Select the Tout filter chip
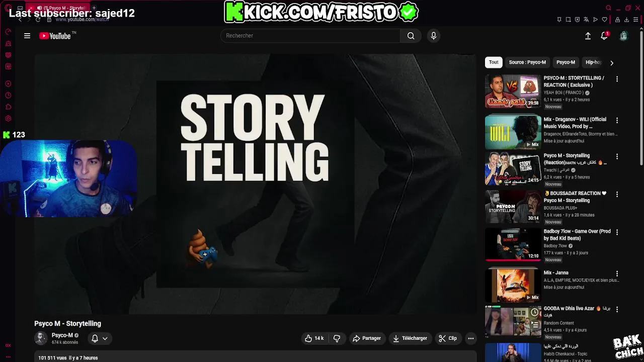Image resolution: width=644 pixels, height=362 pixels. coord(494,62)
